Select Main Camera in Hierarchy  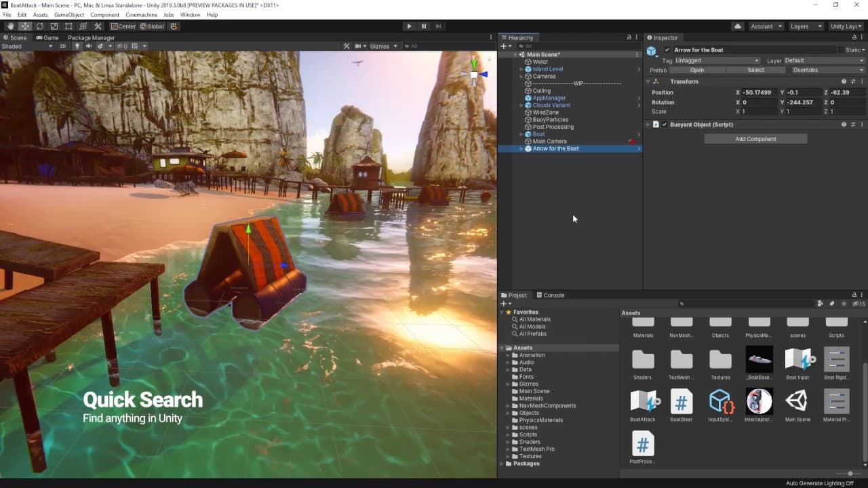tap(549, 142)
